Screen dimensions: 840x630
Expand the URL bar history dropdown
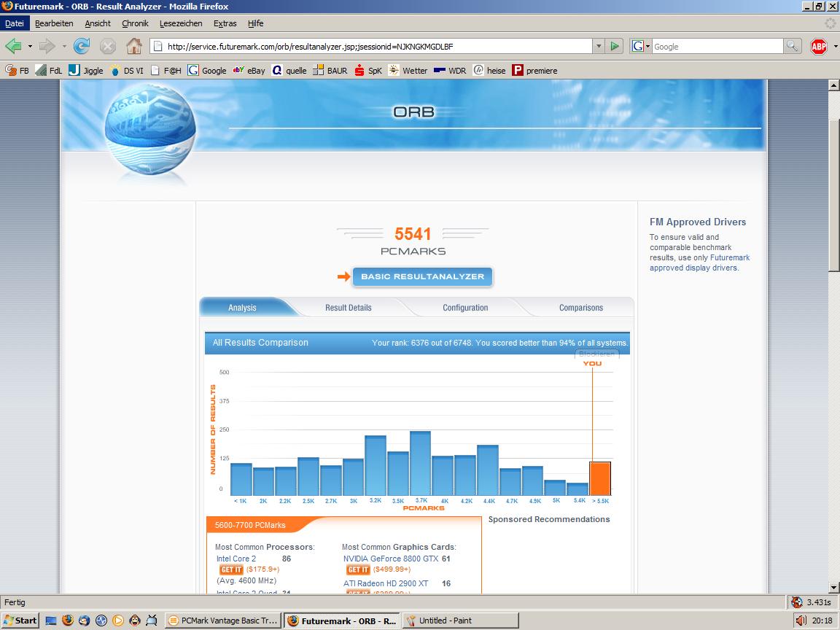tap(599, 47)
